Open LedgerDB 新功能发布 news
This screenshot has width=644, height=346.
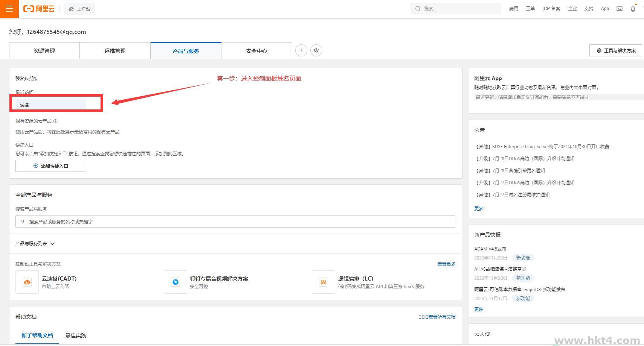520,290
